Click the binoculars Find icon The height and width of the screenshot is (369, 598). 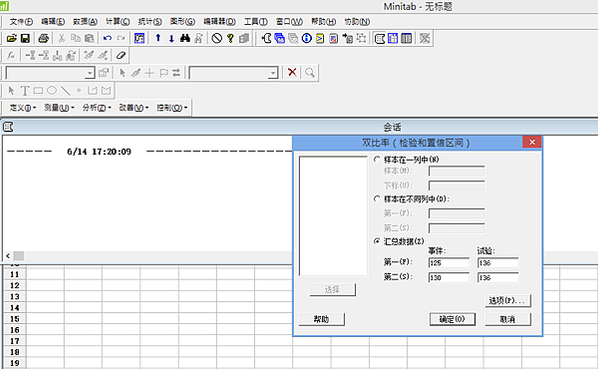(185, 38)
